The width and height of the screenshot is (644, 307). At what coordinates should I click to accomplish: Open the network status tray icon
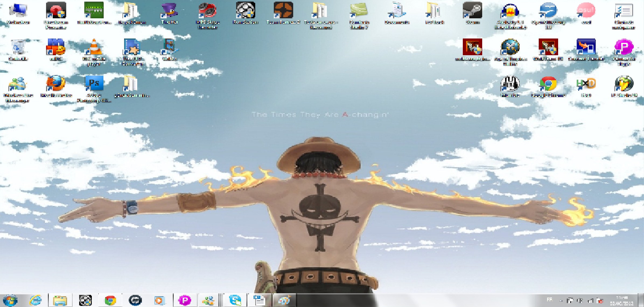tap(590, 301)
